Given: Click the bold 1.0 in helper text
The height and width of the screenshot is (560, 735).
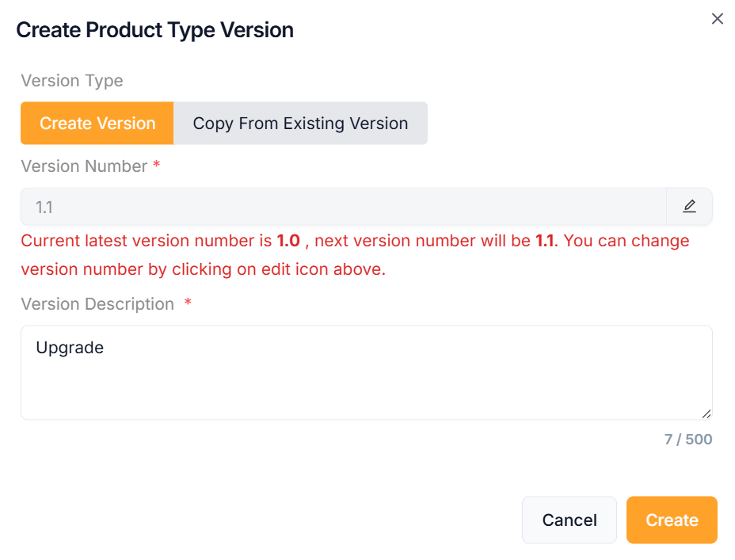Looking at the screenshot, I should point(288,241).
